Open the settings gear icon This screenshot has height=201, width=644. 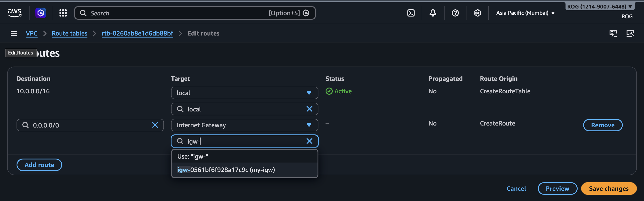[477, 13]
